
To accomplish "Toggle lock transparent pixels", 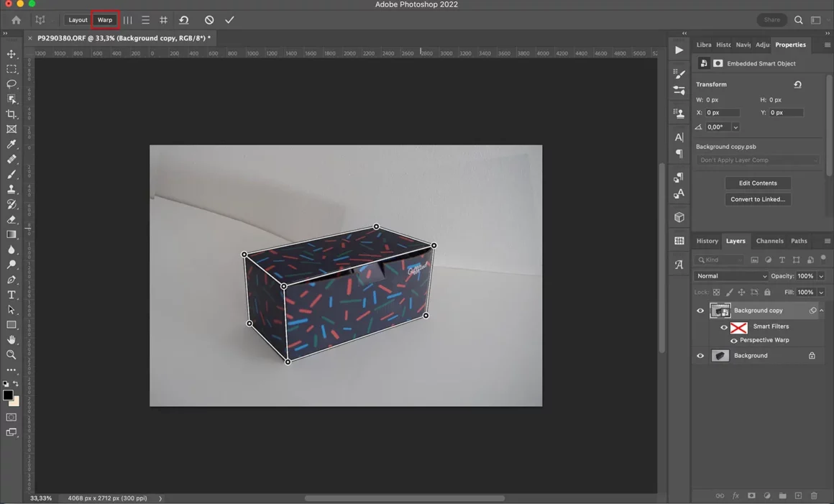I will [717, 292].
